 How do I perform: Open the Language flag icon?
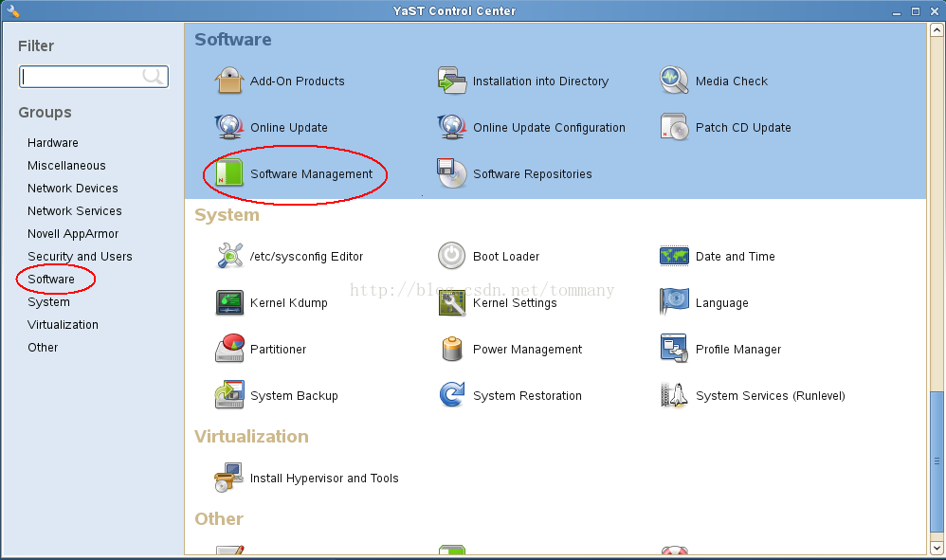point(674,302)
